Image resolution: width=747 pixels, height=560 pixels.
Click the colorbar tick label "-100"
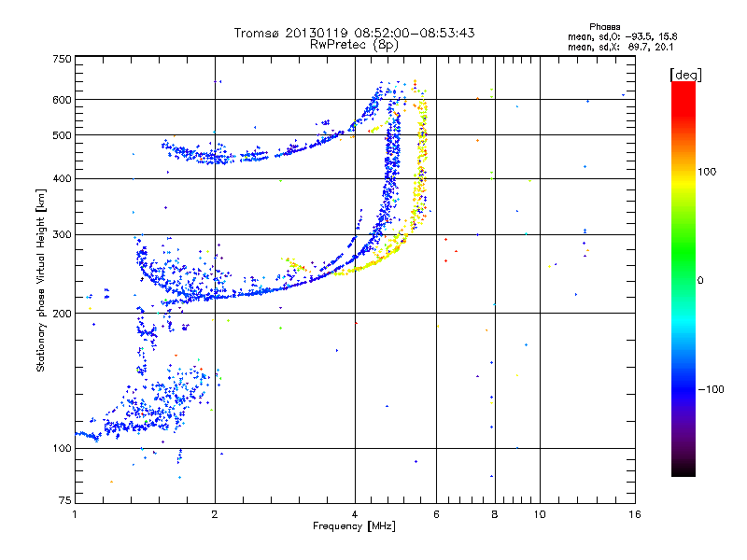coord(711,389)
